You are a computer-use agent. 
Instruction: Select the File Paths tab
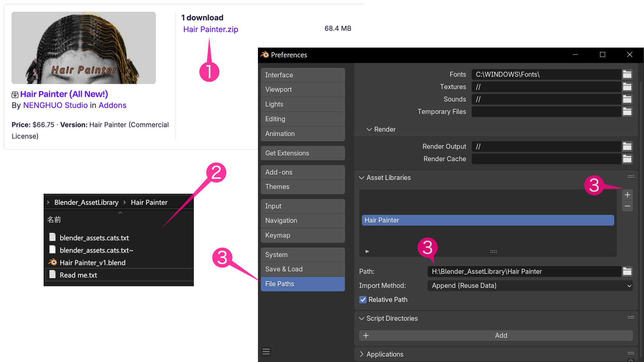tap(303, 284)
